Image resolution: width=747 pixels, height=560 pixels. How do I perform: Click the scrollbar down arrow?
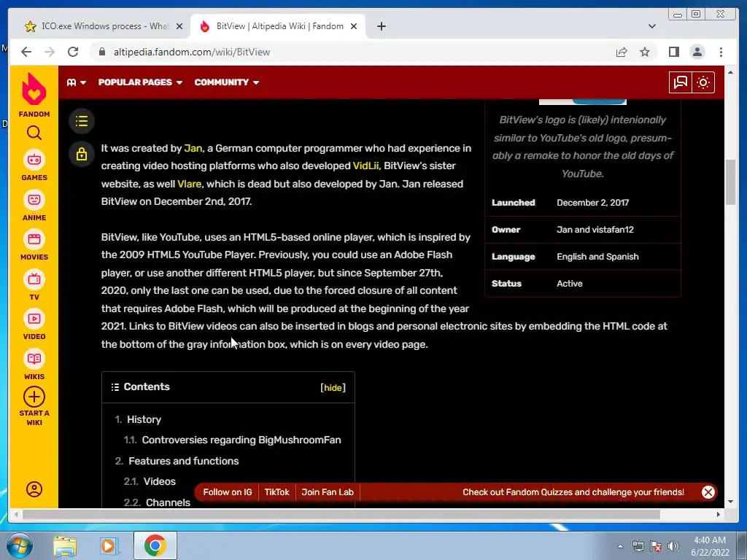[x=730, y=501]
